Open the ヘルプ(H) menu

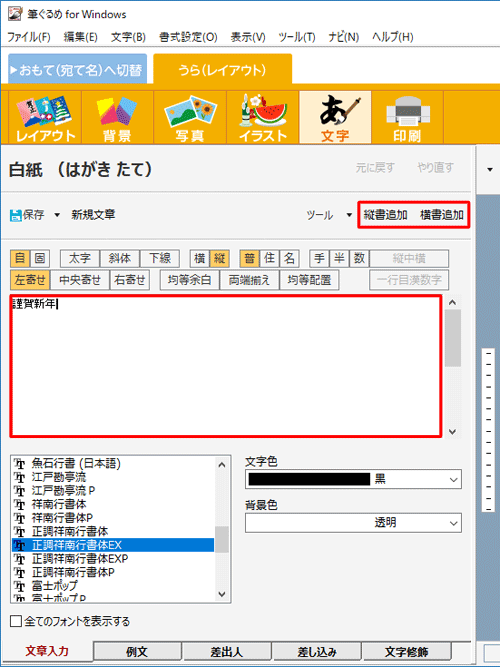[392, 37]
